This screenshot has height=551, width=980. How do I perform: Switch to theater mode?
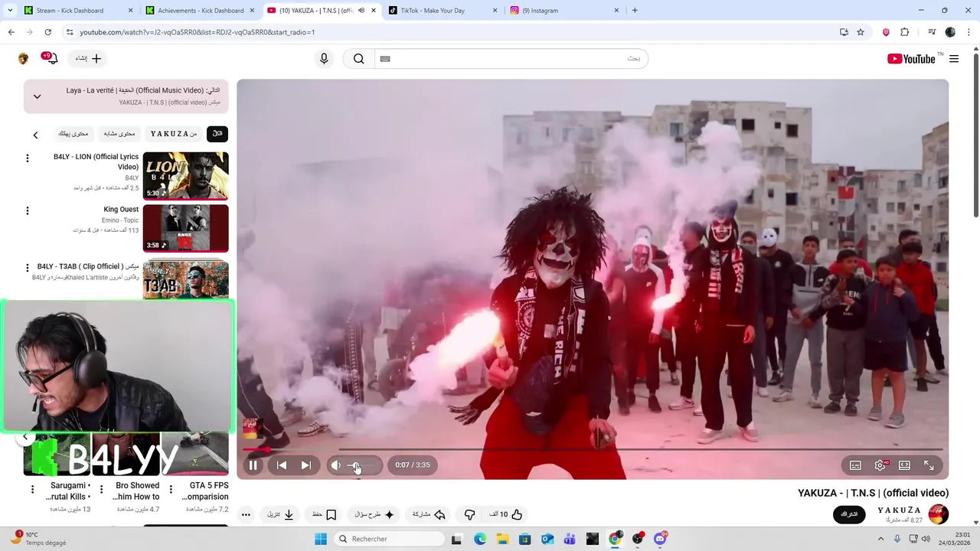click(x=904, y=465)
